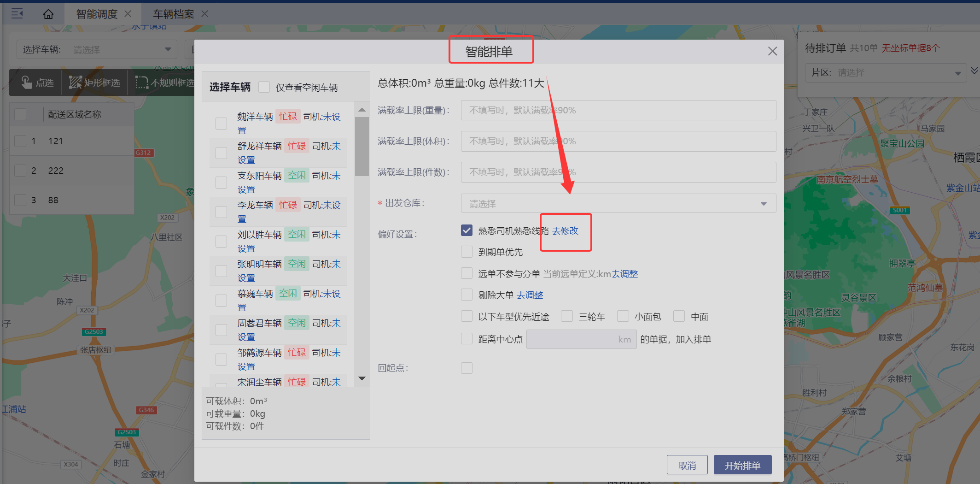Close the 智能排单 dialog

(x=772, y=51)
